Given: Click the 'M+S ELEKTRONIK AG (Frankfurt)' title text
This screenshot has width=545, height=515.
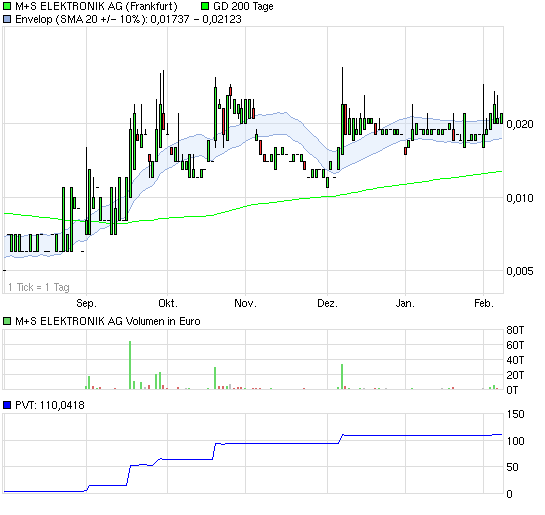Looking at the screenshot, I should [96, 7].
